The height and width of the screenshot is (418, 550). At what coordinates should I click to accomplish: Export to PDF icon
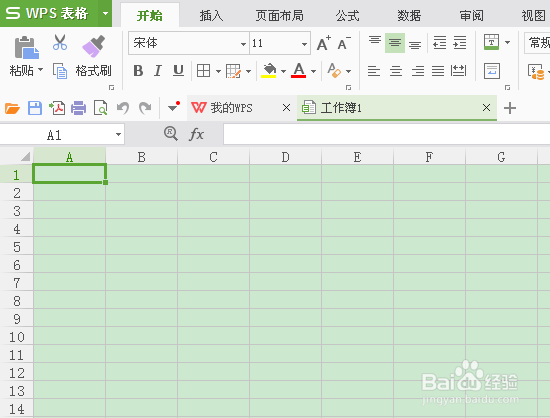tap(57, 108)
